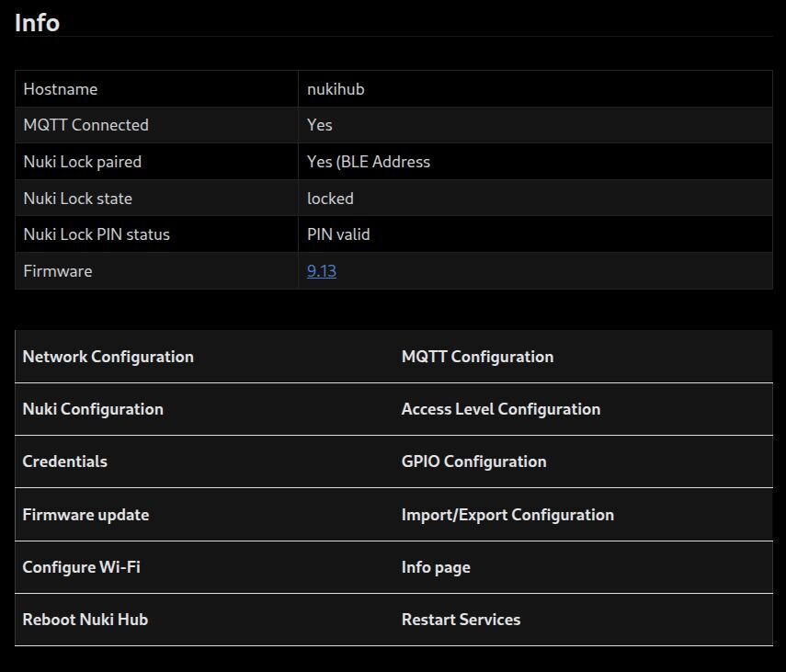Start the Firmware update
Image resolution: width=786 pixels, height=672 pixels.
(x=85, y=515)
